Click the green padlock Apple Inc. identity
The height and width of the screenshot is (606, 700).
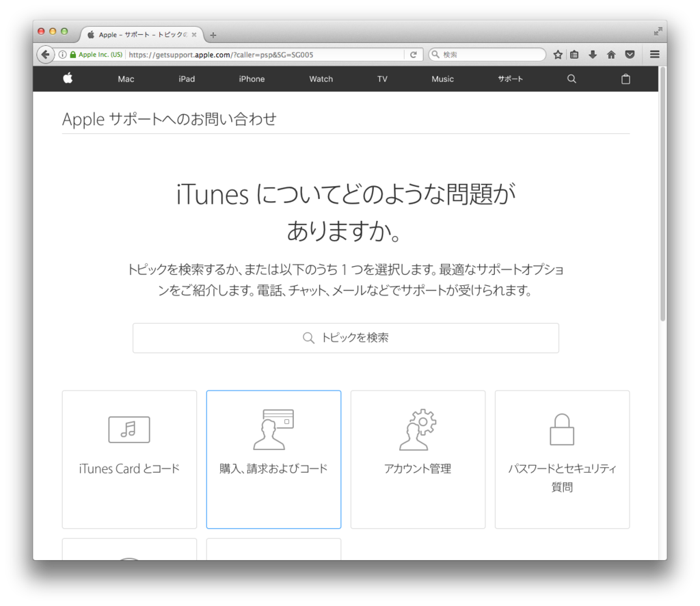pyautogui.click(x=96, y=55)
